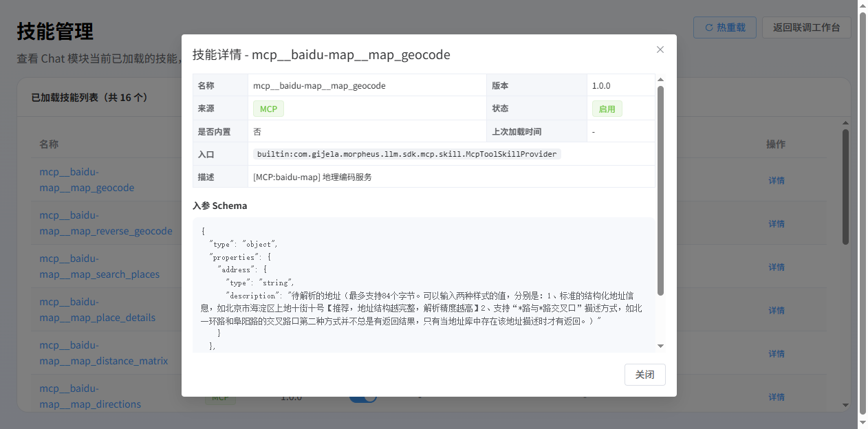Image resolution: width=868 pixels, height=429 pixels.
Task: Click the 启用 status tag
Action: (x=607, y=109)
